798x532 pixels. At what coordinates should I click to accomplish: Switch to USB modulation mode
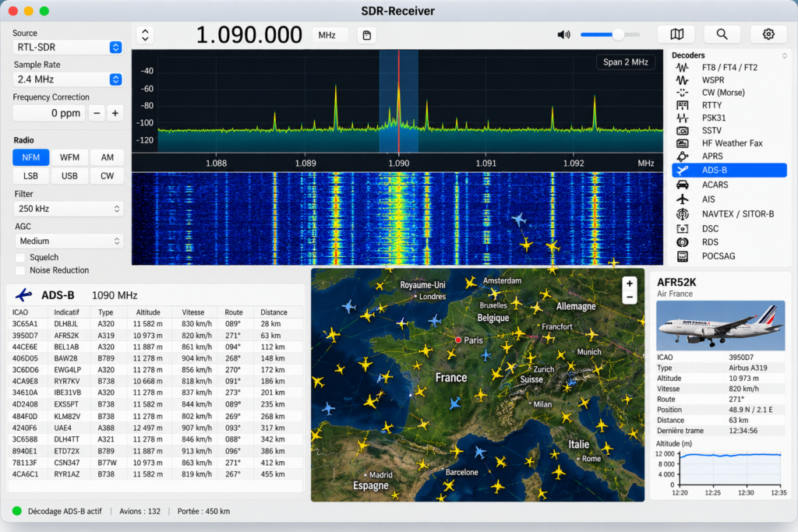tap(69, 176)
